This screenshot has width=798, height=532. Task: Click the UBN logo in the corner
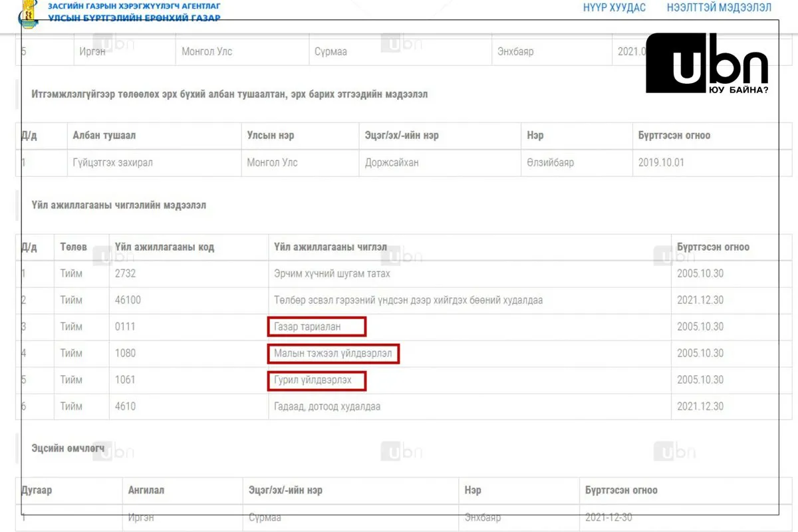point(707,63)
